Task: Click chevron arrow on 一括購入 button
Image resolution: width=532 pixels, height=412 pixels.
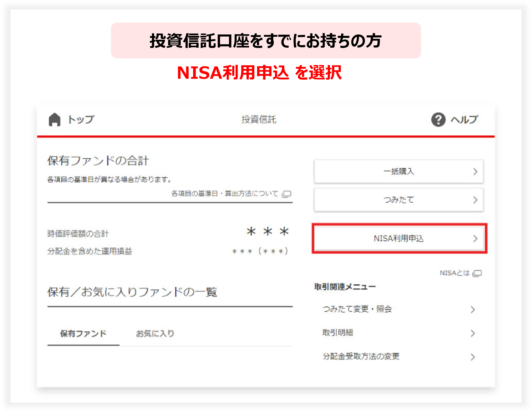Action: point(475,171)
